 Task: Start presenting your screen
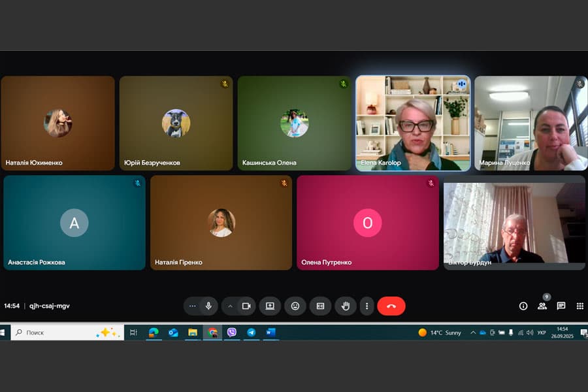(270, 306)
